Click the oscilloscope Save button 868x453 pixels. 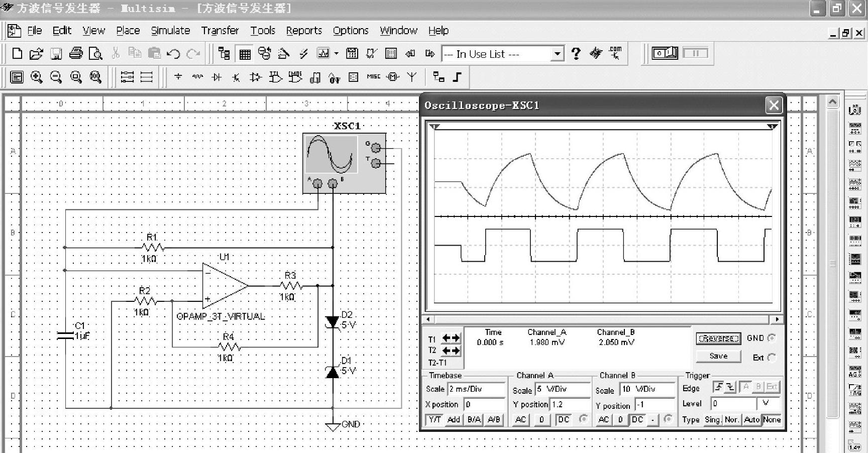[x=718, y=356]
